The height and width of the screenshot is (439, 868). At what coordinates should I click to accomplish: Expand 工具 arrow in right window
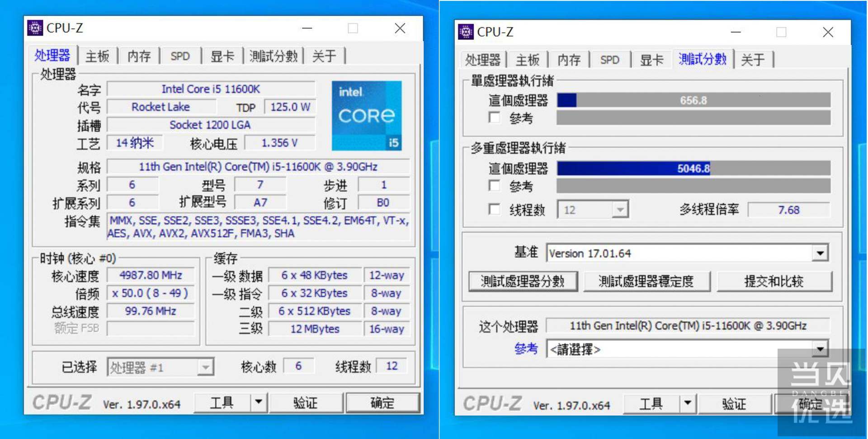click(x=688, y=403)
